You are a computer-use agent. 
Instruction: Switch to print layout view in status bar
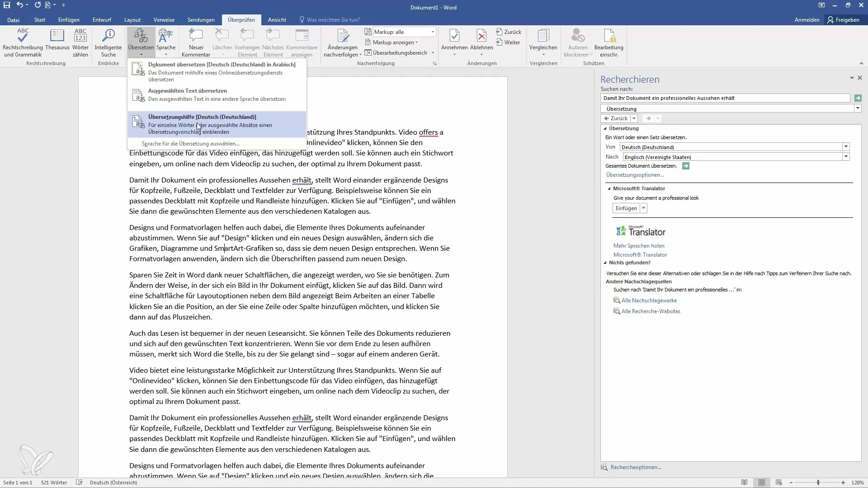point(762,483)
